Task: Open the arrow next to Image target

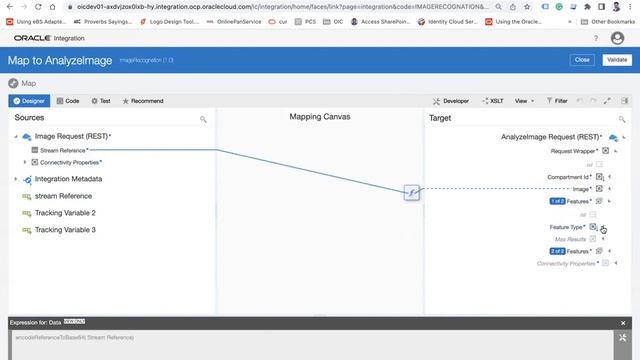Action: click(x=609, y=189)
